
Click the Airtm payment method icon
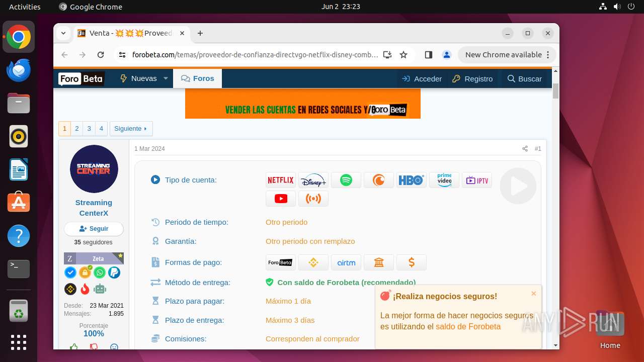pos(346,262)
